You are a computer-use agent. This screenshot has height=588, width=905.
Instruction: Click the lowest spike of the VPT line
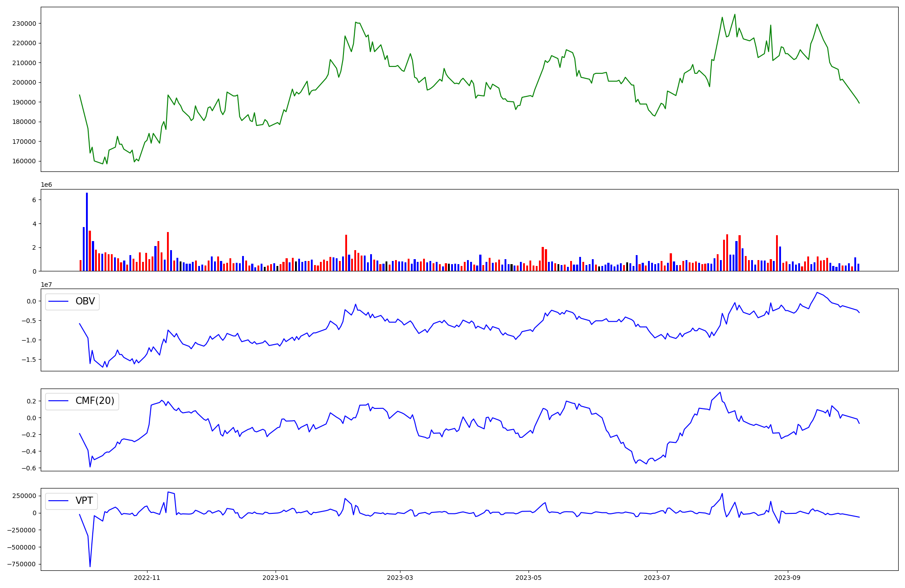(90, 566)
